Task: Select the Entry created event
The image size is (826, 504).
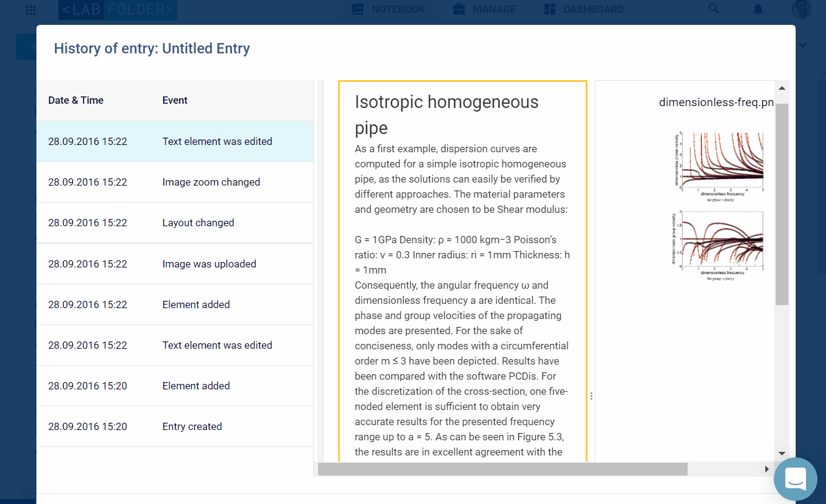Action: click(x=175, y=426)
